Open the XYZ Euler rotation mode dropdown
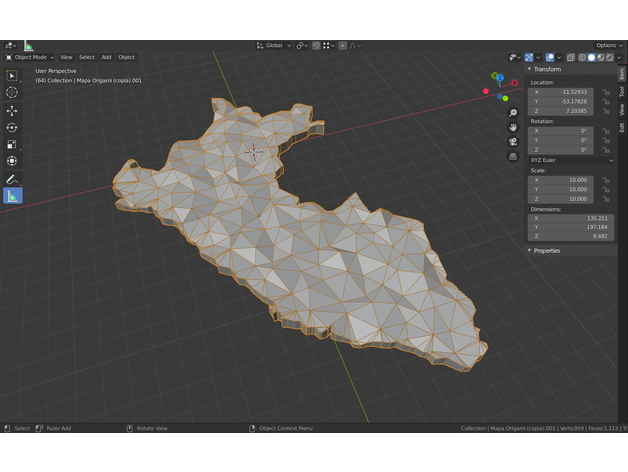This screenshot has height=472, width=628. click(571, 160)
